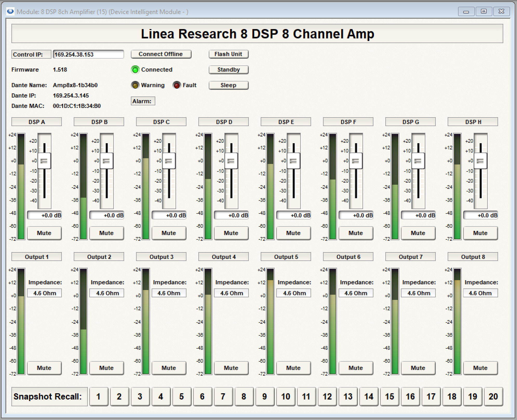Screen dimensions: 517x420
Task: Click firmware version 1.518
Action: tap(60, 70)
